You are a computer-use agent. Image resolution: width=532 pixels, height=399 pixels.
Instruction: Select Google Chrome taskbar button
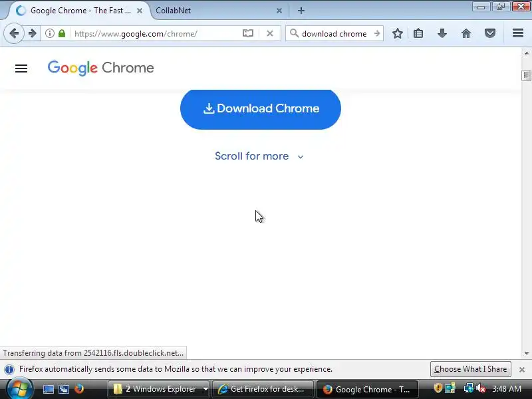point(367,389)
